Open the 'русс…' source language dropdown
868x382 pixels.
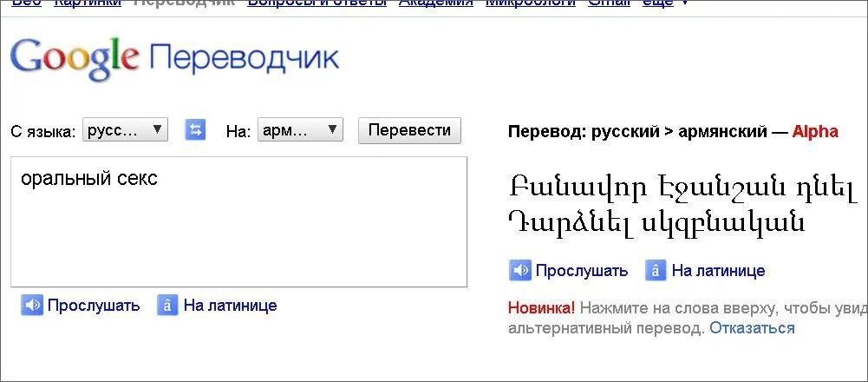coord(125,130)
